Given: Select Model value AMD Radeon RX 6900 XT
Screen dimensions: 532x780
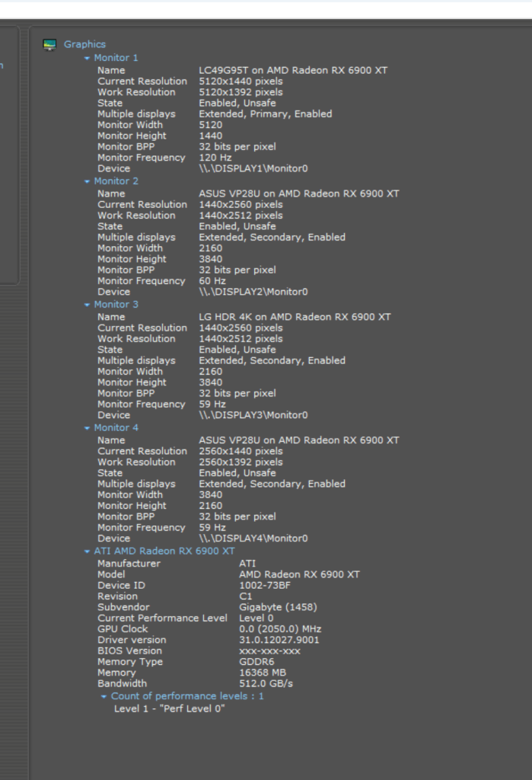Looking at the screenshot, I should 299,574.
